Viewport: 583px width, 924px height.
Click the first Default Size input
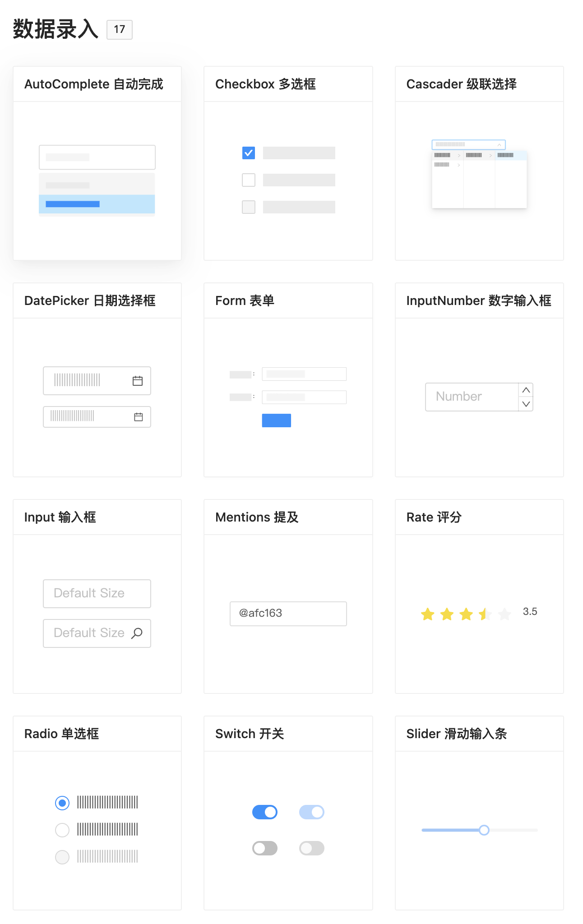click(97, 594)
